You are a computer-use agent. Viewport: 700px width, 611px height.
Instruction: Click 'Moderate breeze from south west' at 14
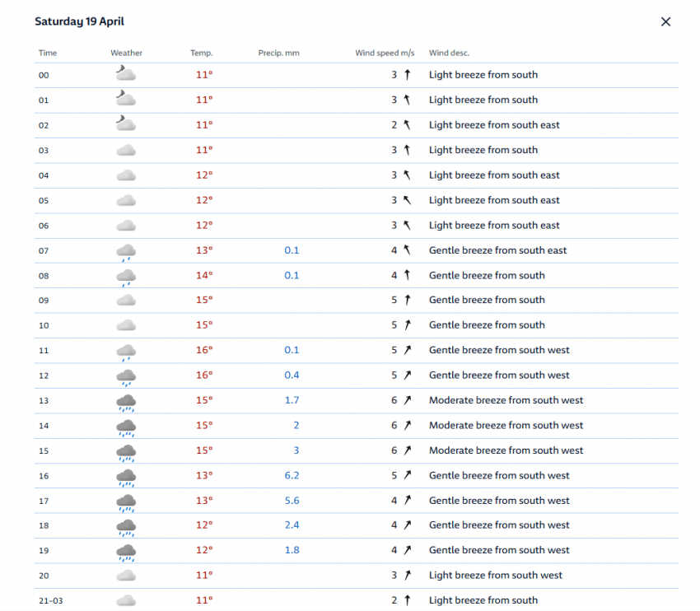click(x=506, y=425)
